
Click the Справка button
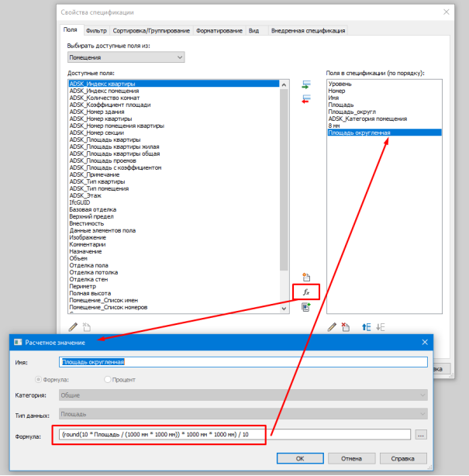point(403,458)
